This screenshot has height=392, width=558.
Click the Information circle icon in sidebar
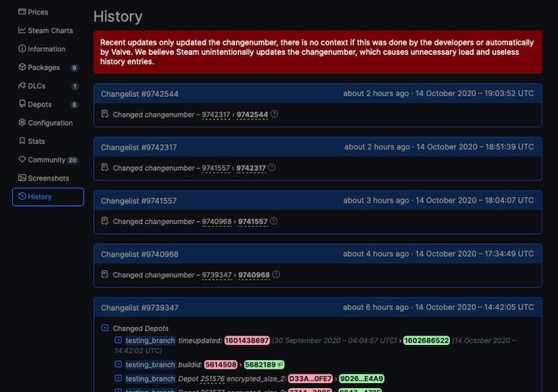pyautogui.click(x=22, y=49)
